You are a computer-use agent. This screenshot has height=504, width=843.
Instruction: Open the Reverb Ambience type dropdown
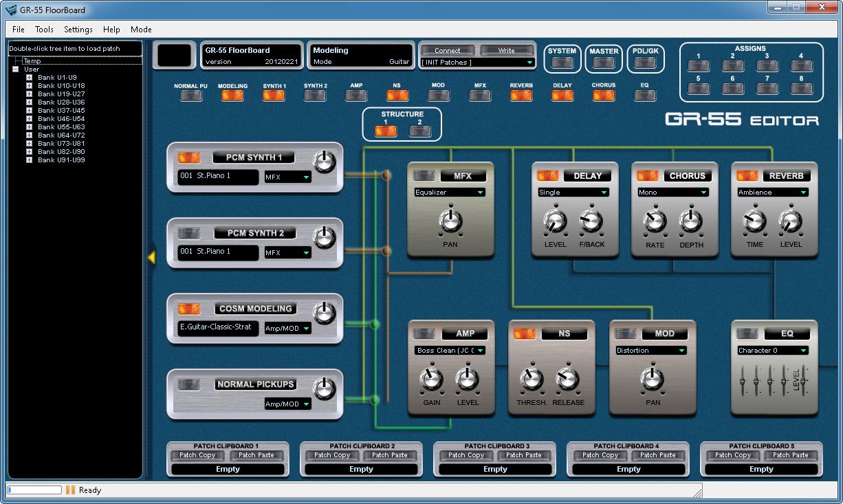point(773,193)
